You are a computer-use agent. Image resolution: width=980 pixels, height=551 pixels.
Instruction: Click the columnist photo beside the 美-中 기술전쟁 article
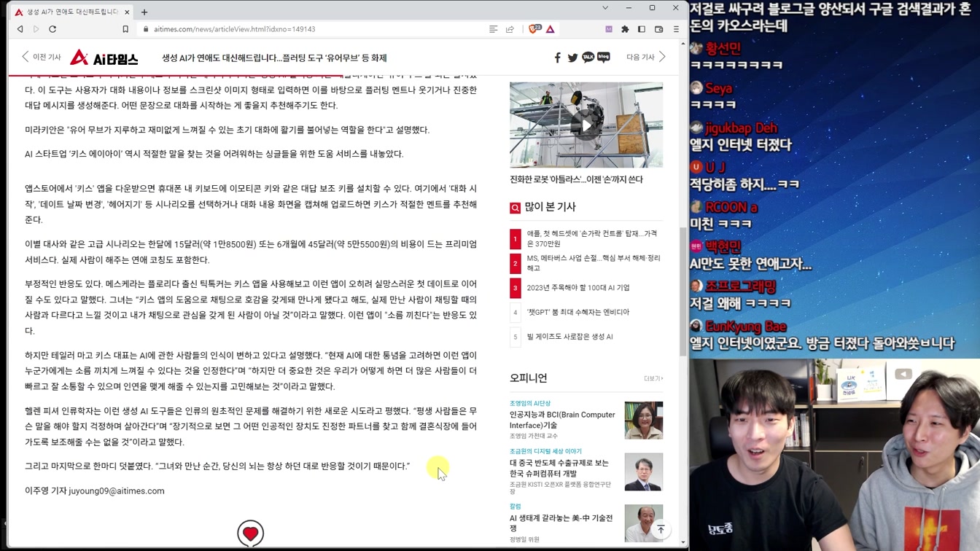click(644, 523)
